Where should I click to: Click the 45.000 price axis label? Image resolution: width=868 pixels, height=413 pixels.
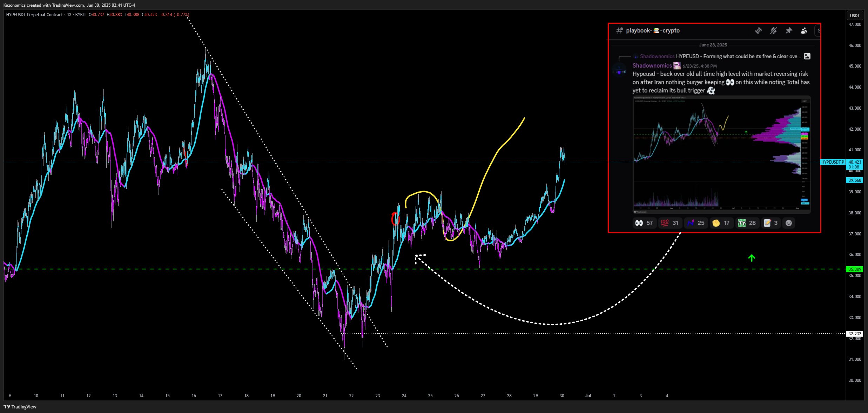coord(855,66)
